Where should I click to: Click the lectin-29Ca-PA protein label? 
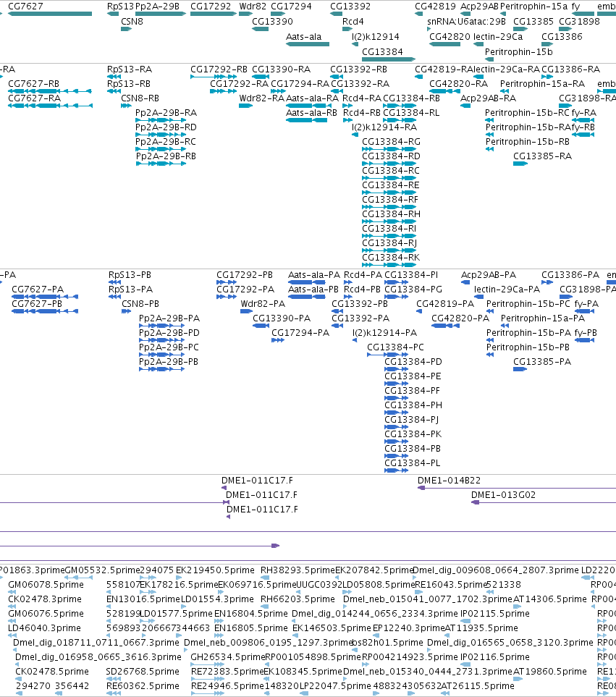click(x=507, y=289)
